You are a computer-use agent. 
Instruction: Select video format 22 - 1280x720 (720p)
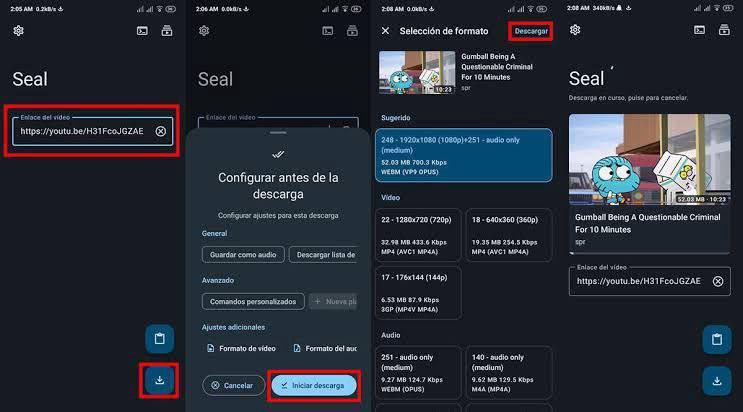pyautogui.click(x=418, y=235)
